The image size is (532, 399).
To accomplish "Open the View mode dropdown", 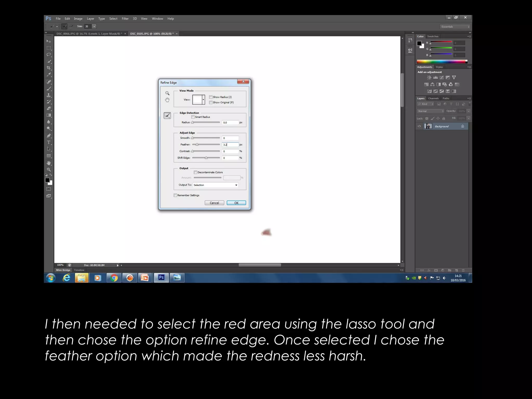I will pos(203,99).
